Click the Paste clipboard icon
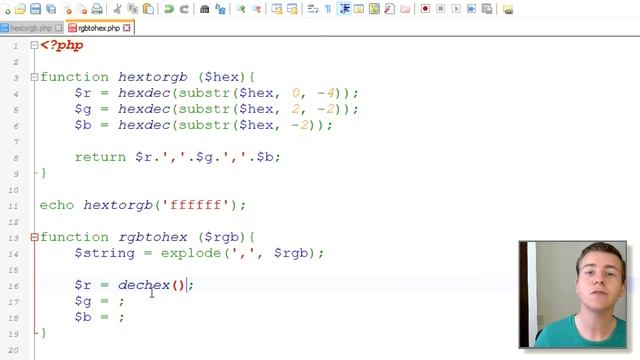This screenshot has height=360, width=640. [x=149, y=9]
